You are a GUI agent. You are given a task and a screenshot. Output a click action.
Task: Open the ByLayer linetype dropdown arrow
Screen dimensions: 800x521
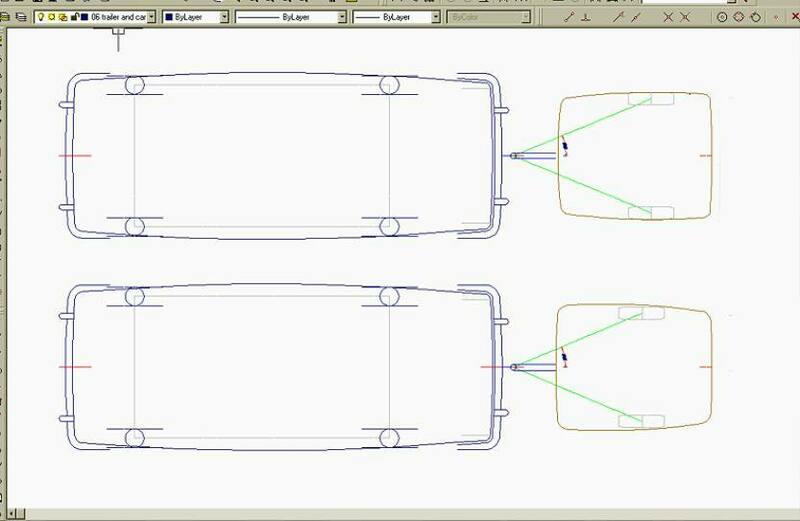click(x=342, y=17)
